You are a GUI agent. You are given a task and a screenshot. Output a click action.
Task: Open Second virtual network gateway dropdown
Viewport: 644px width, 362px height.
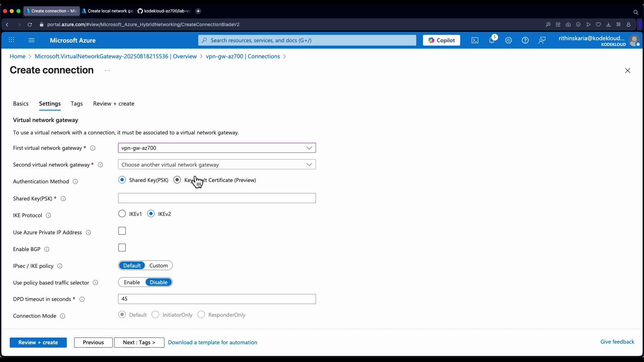(x=217, y=165)
